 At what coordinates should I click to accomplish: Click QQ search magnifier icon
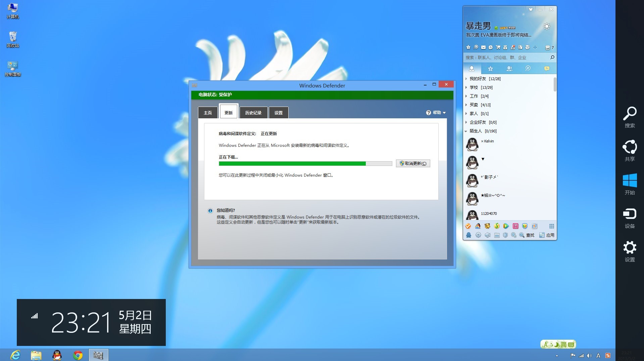pyautogui.click(x=552, y=57)
